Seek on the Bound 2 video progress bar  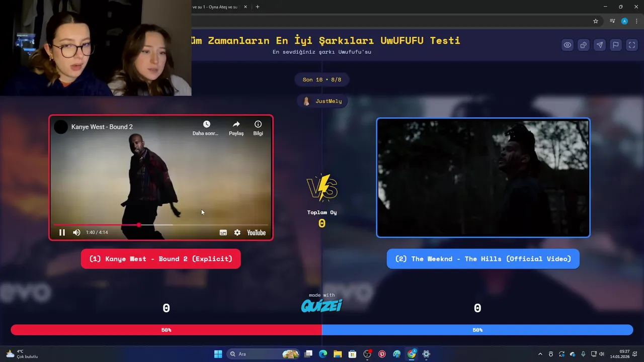(x=161, y=225)
